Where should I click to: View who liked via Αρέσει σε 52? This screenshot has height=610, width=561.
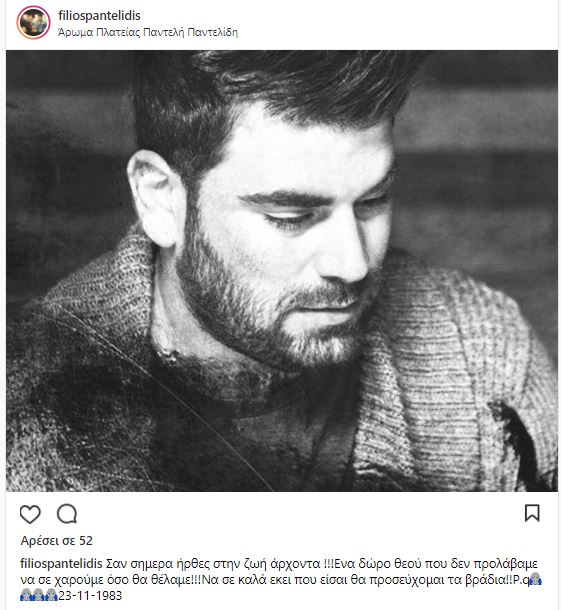56,540
